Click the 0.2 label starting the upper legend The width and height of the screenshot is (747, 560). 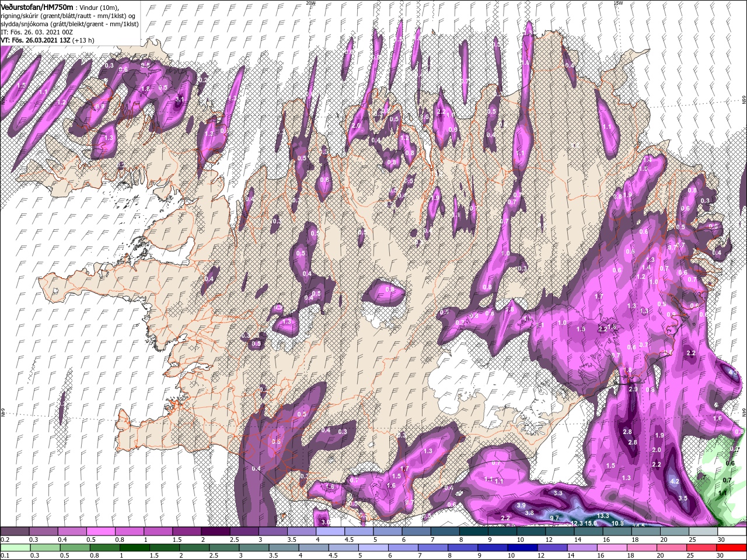click(5, 540)
